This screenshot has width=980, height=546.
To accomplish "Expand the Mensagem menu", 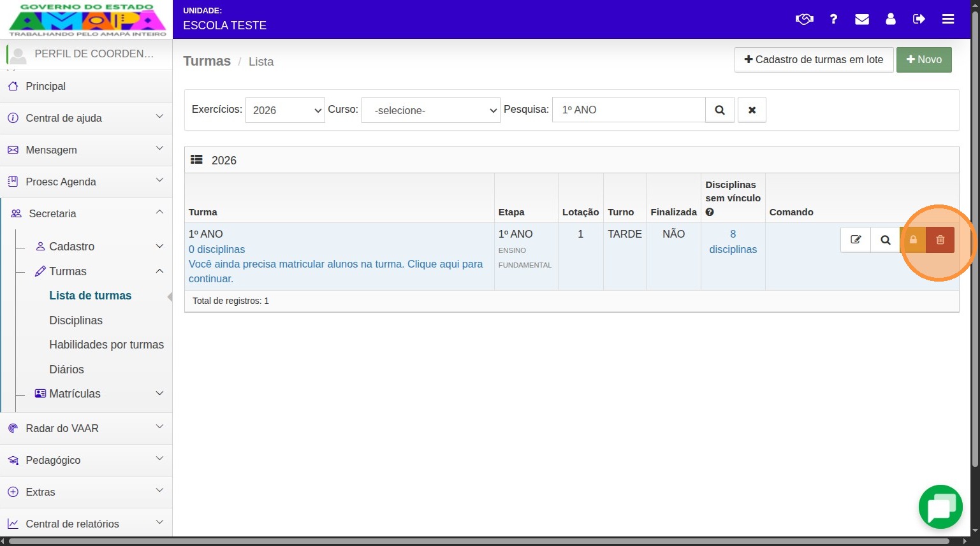I will tap(86, 150).
